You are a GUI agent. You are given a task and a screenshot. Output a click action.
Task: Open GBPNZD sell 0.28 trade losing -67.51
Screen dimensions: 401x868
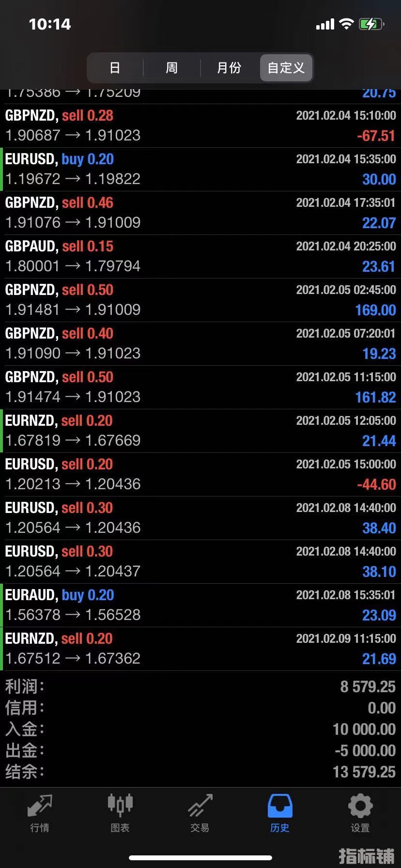click(x=200, y=126)
